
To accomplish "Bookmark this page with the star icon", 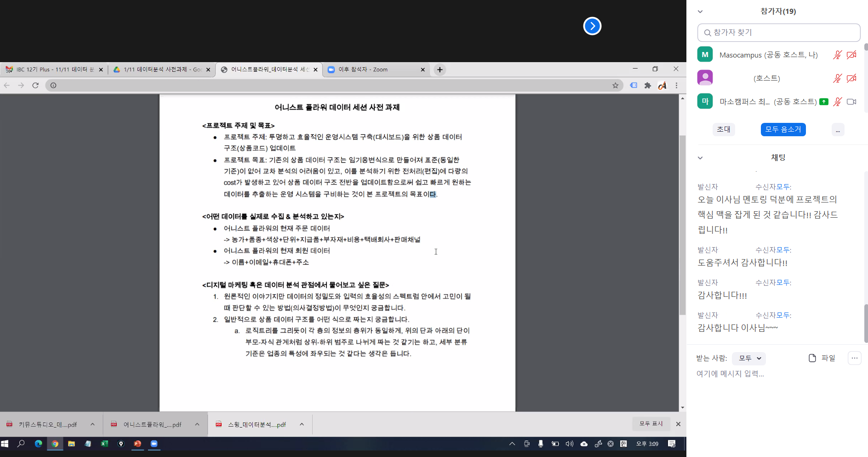I will click(x=615, y=85).
